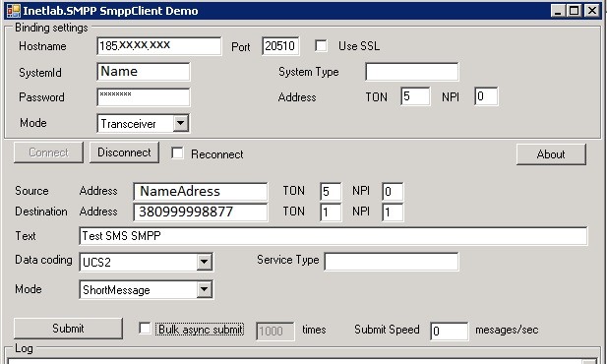Minimize the SmppClient Demo window
This screenshot has width=607, height=364.
[x=558, y=11]
